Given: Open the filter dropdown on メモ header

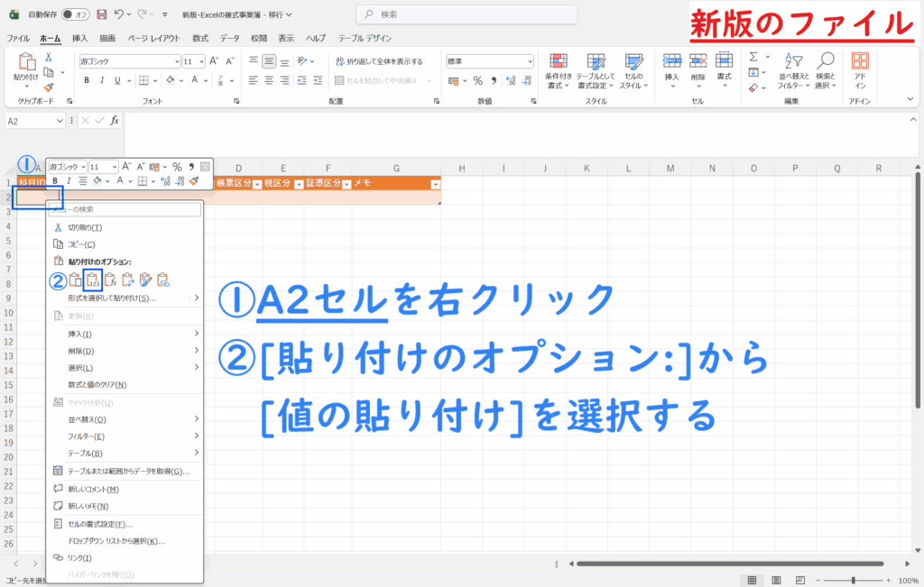Looking at the screenshot, I should click(435, 184).
